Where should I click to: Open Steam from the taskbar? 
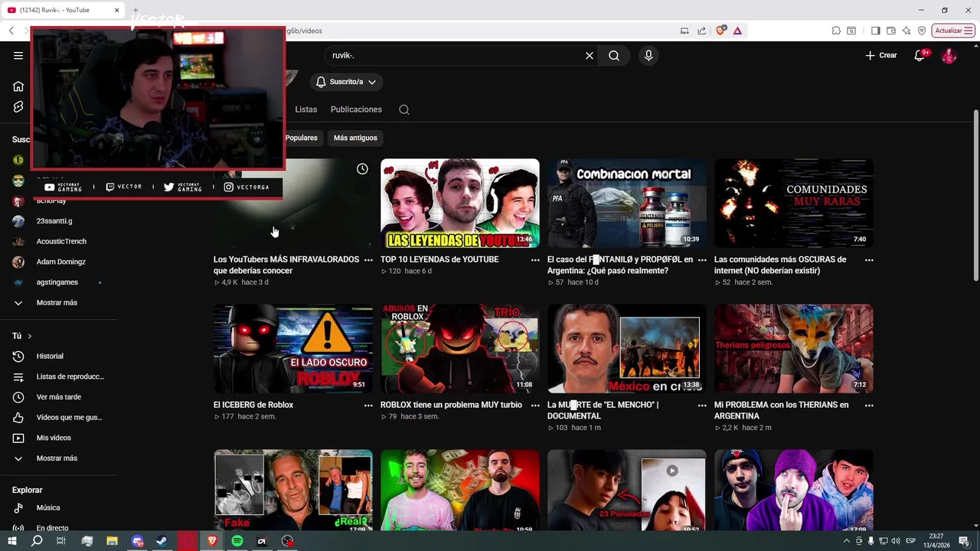162,541
